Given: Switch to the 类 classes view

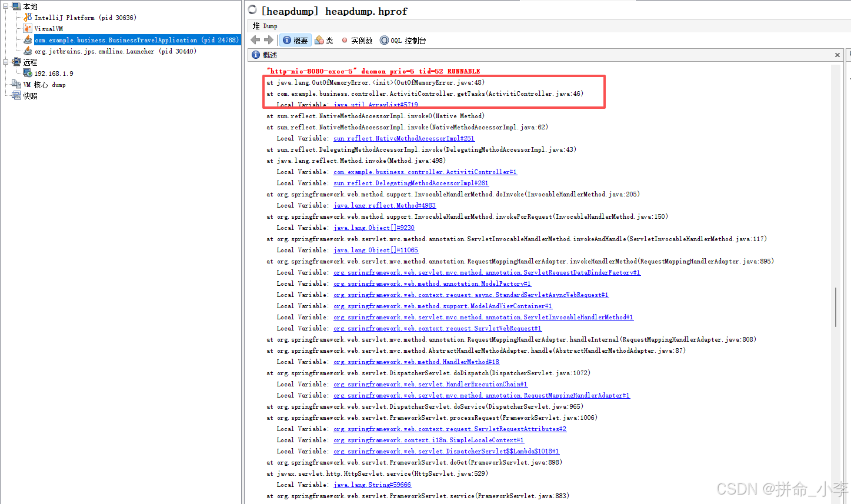Looking at the screenshot, I should [324, 40].
